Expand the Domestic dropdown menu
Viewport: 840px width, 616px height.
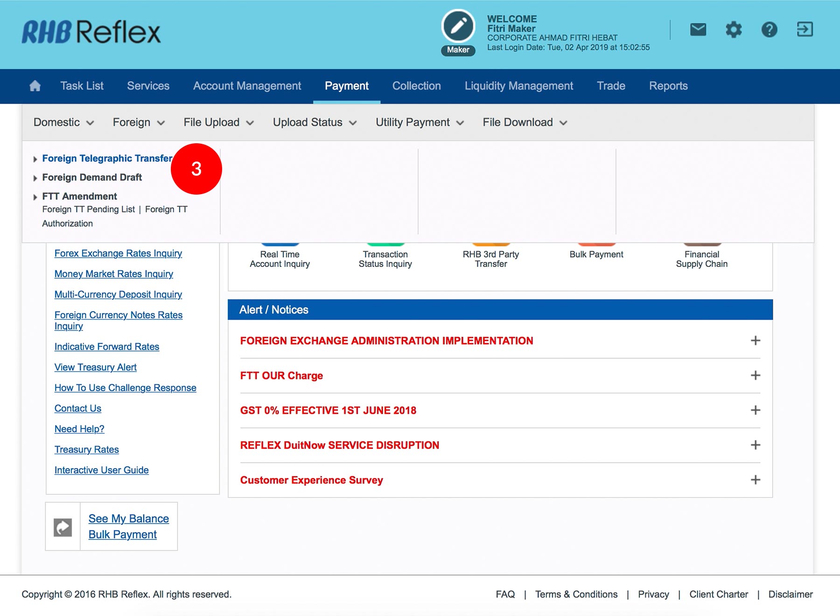(x=63, y=122)
